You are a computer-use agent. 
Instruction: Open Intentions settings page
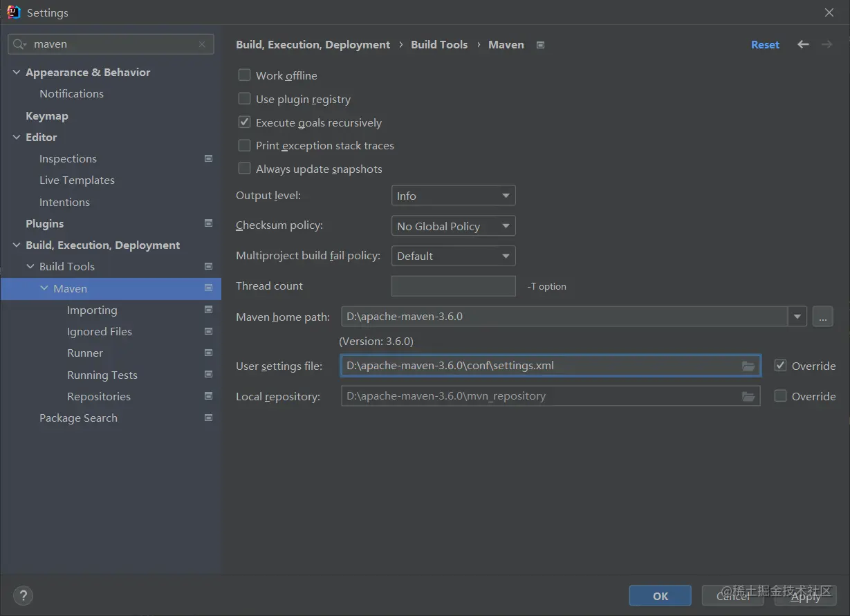coord(64,202)
